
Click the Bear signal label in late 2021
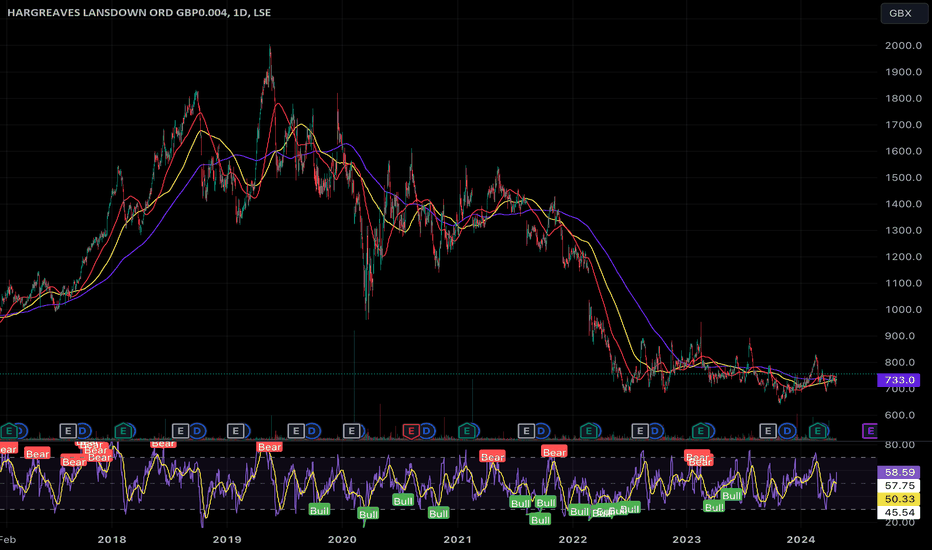click(x=554, y=452)
